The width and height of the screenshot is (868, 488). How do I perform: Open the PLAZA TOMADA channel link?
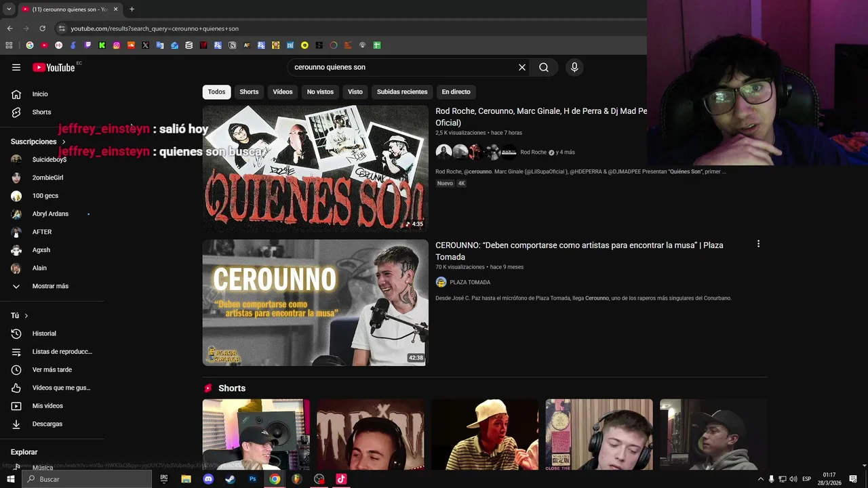(x=470, y=282)
